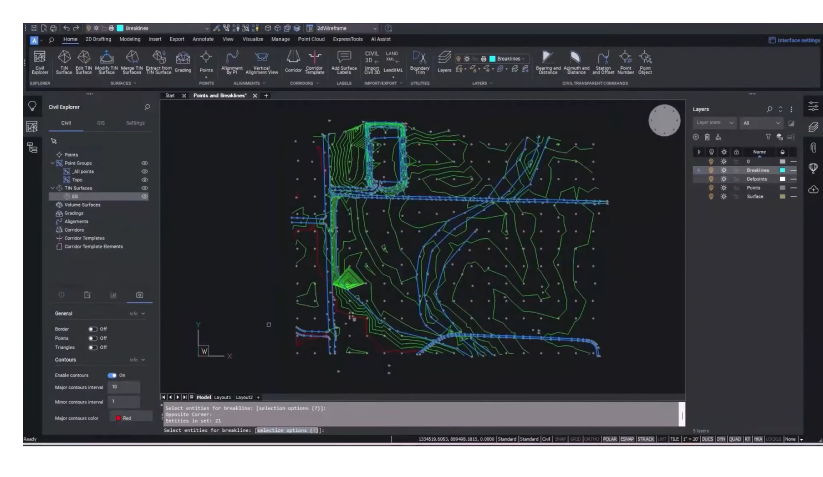Screen dimensions: 823x477
Task: Open the Corridor Template tool
Action: pos(314,62)
